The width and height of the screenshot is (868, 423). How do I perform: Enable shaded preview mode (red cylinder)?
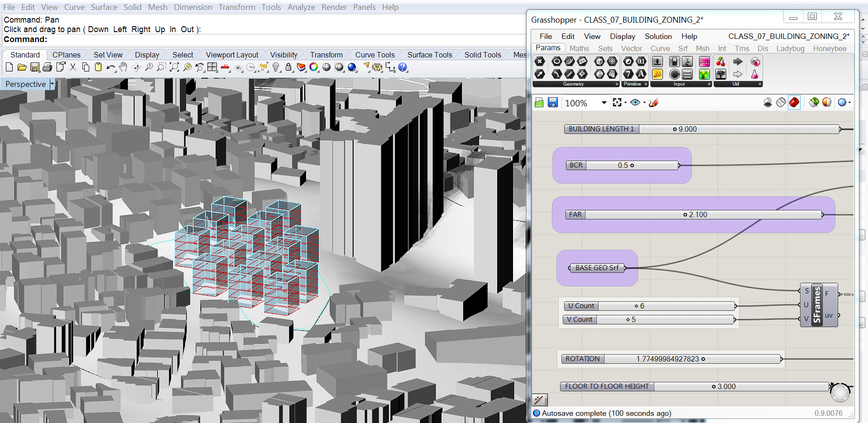click(x=794, y=103)
